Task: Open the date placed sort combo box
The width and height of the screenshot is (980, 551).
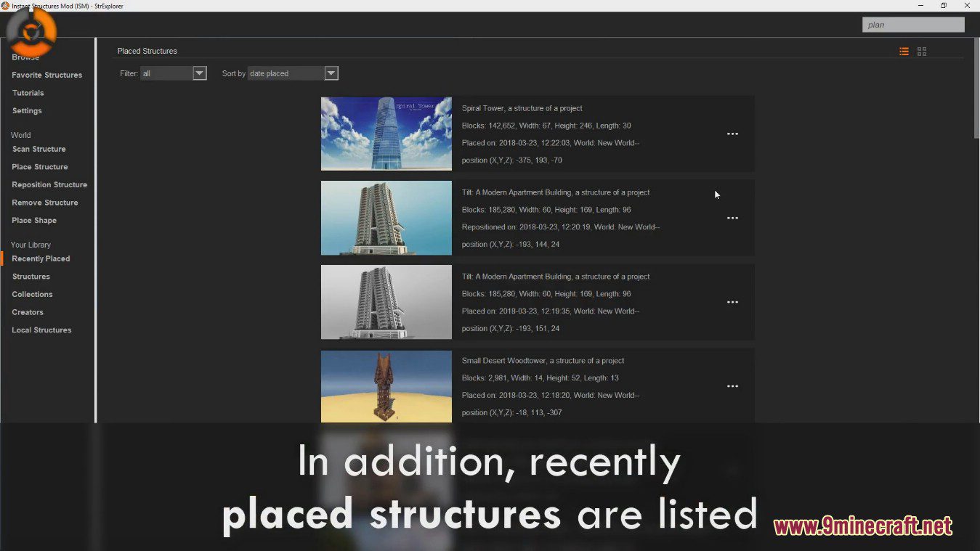Action: tap(286, 73)
